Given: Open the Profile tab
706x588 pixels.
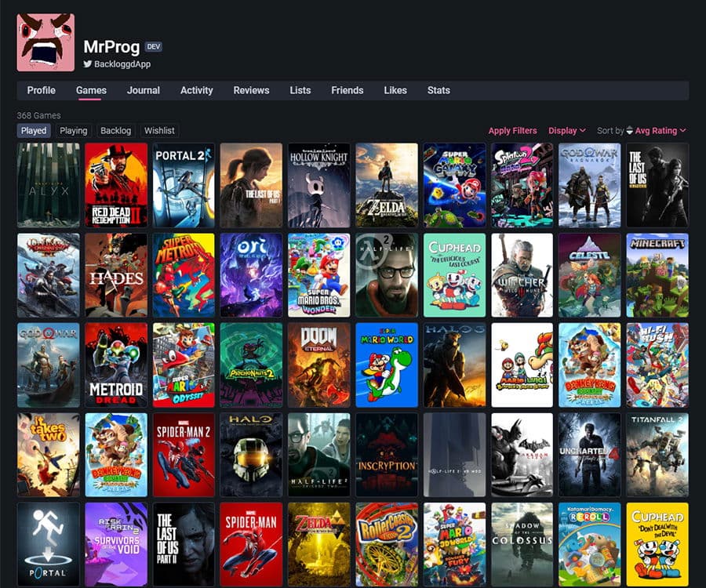Looking at the screenshot, I should [41, 90].
